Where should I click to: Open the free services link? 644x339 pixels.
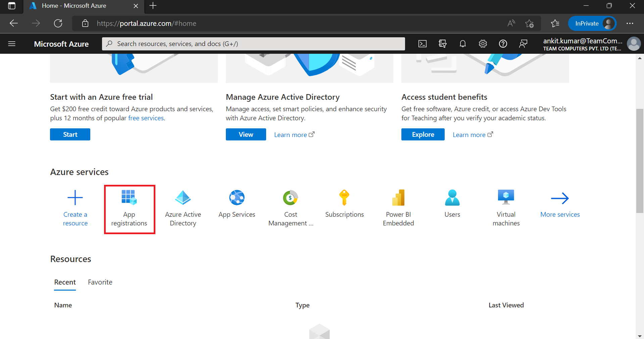pos(146,118)
